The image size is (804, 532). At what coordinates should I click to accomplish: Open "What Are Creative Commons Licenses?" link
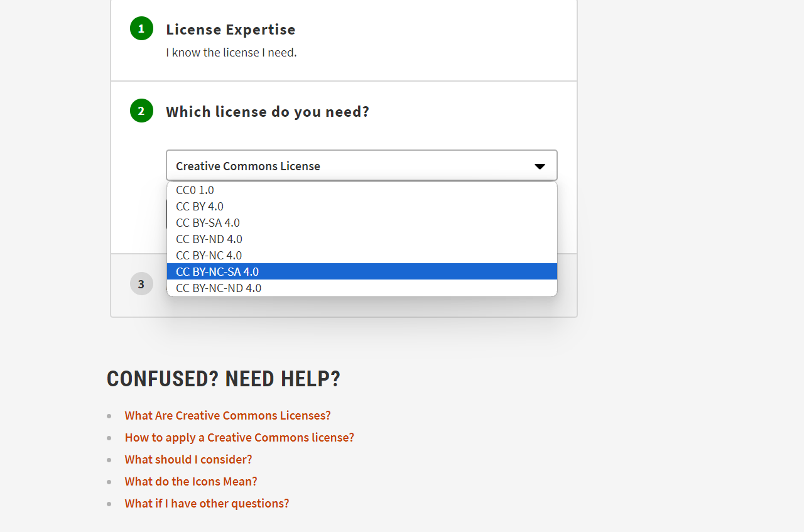[227, 415]
